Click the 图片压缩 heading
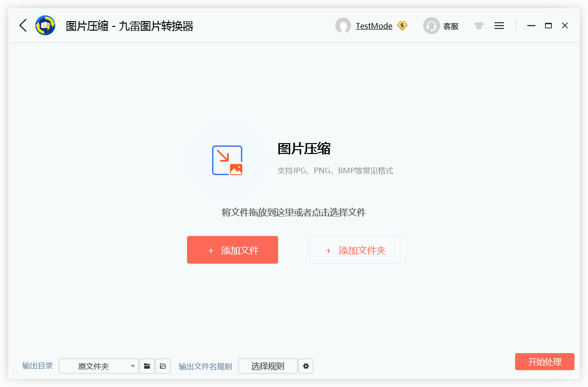 pyautogui.click(x=304, y=149)
